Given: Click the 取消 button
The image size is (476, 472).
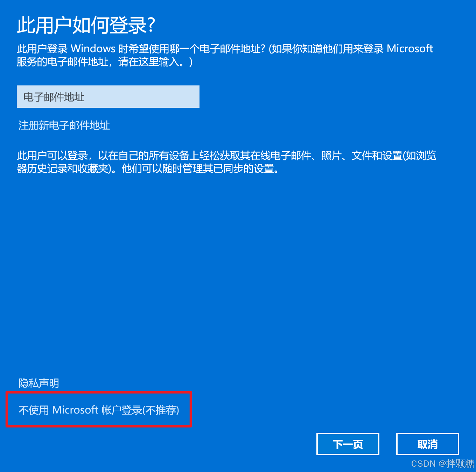Looking at the screenshot, I should 428,444.
